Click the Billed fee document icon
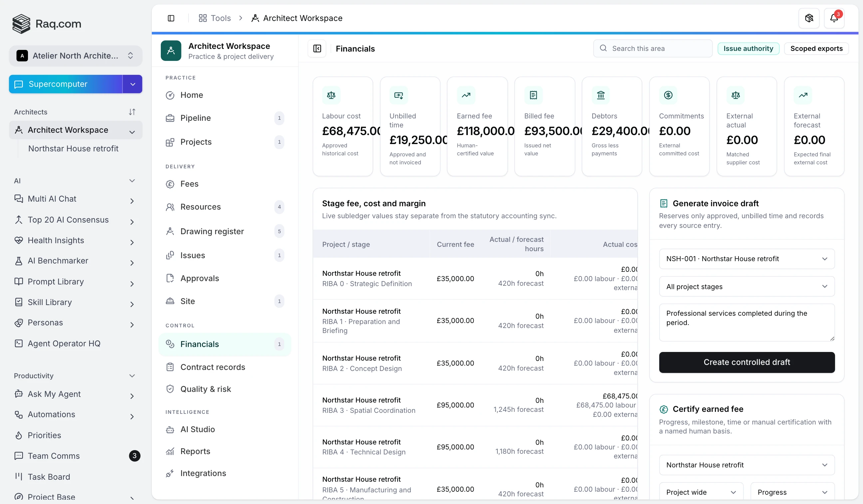Screen dimensions: 863x504 click(x=533, y=95)
